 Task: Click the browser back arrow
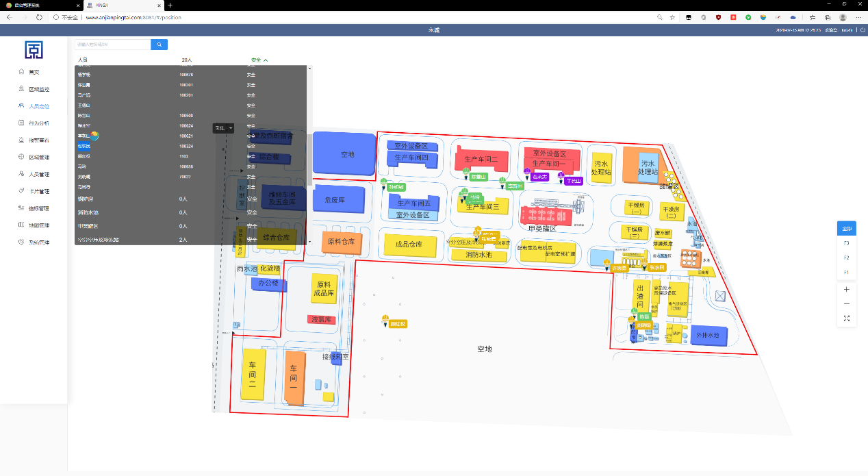pos(9,16)
